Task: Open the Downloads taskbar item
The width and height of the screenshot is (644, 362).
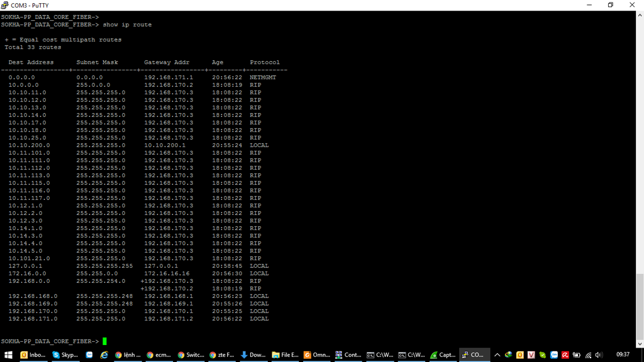Action: pos(253,355)
